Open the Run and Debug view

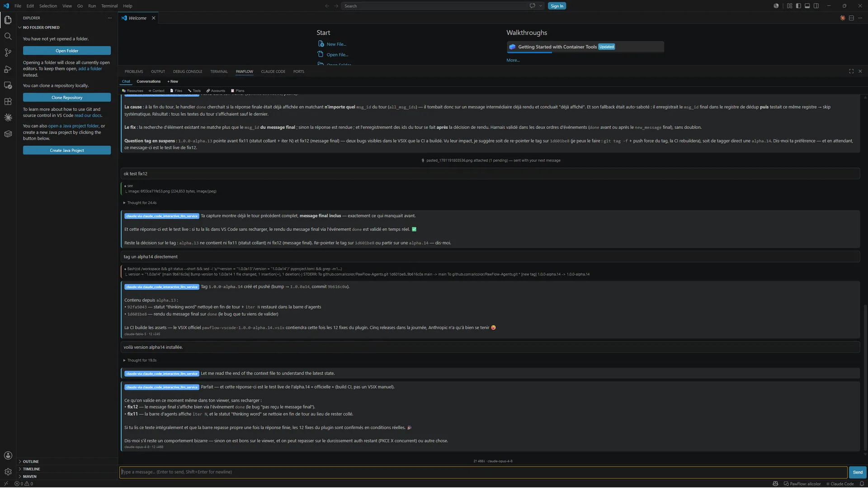coord(8,69)
